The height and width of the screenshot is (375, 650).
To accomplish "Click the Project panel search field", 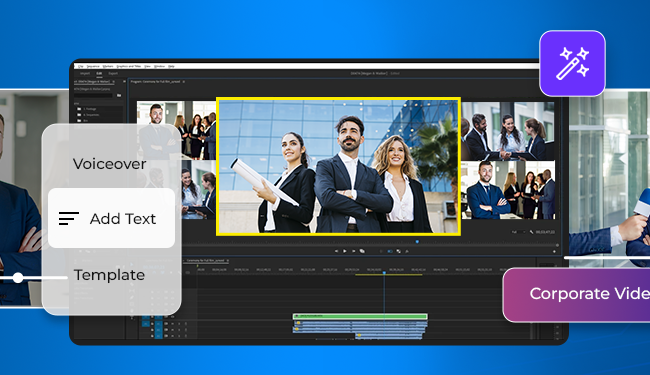I will tap(93, 95).
